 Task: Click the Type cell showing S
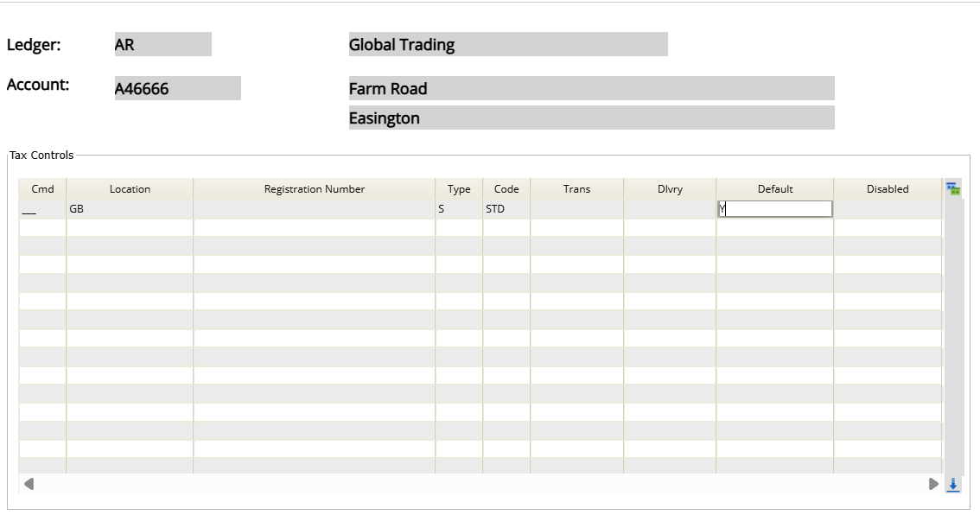pos(458,208)
